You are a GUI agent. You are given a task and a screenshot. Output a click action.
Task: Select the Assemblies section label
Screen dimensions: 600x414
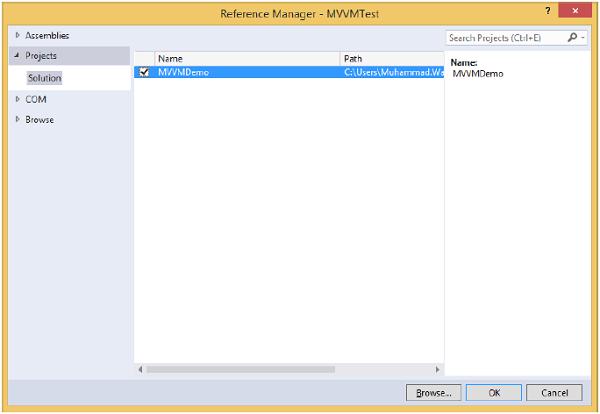tap(47, 35)
